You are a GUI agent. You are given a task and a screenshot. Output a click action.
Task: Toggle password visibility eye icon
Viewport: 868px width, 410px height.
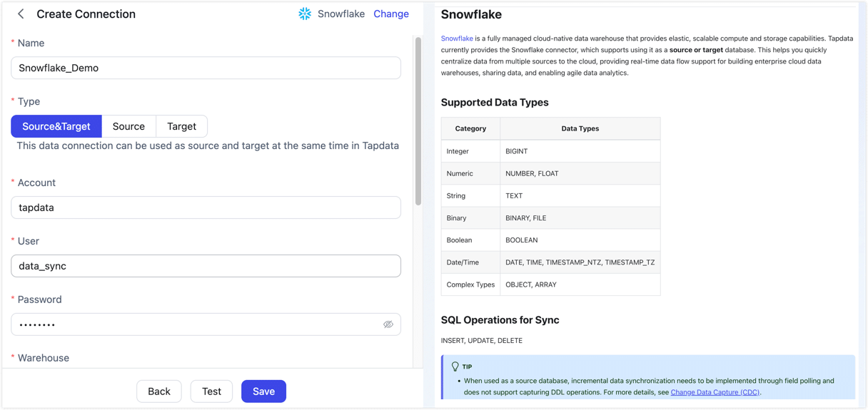[388, 324]
